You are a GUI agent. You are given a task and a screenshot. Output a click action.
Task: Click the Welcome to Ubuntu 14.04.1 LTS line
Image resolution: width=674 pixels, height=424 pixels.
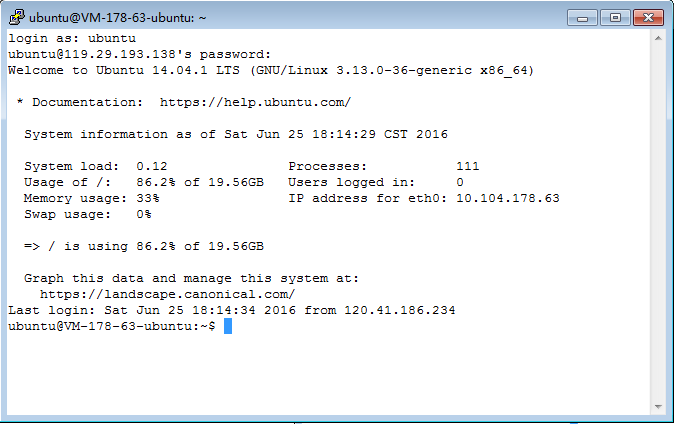(271, 70)
